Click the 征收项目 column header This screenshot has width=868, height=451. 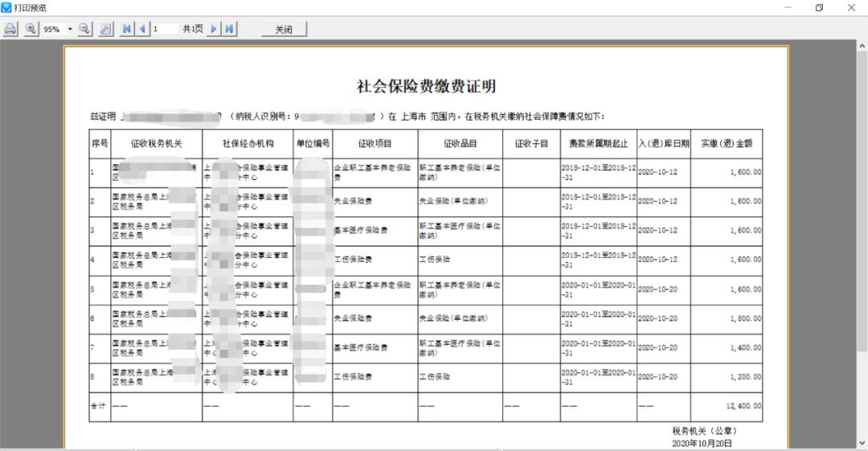[375, 143]
